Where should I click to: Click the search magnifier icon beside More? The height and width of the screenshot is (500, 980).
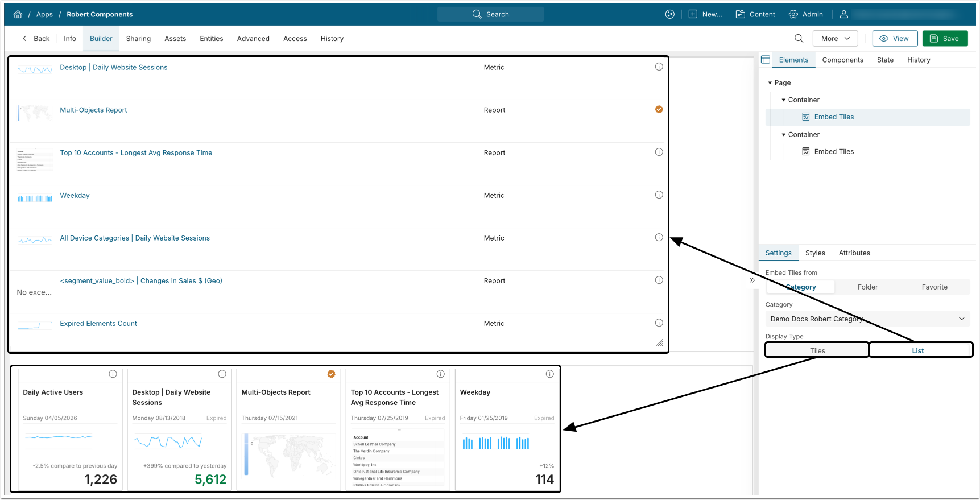pyautogui.click(x=799, y=39)
